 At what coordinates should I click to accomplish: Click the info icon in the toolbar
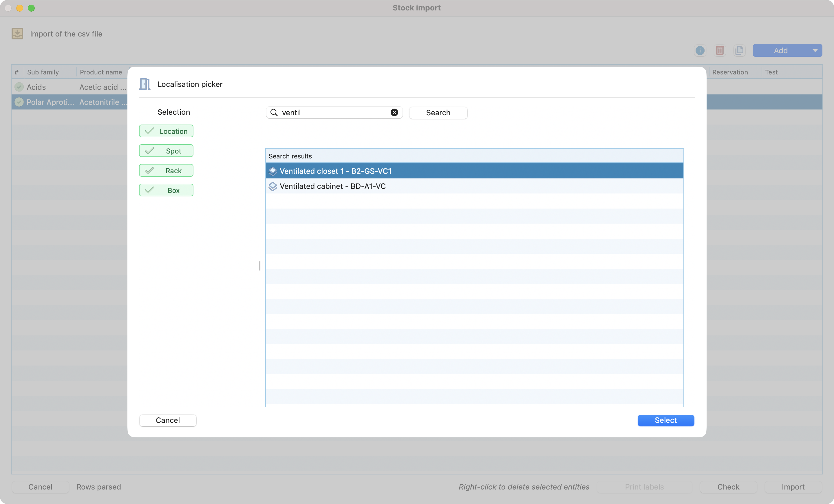pyautogui.click(x=700, y=50)
